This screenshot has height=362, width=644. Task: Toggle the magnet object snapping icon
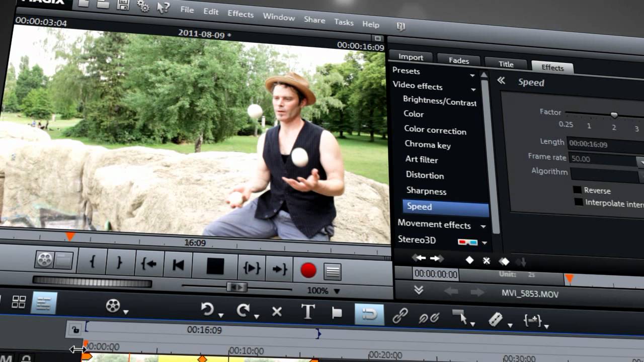click(x=369, y=314)
